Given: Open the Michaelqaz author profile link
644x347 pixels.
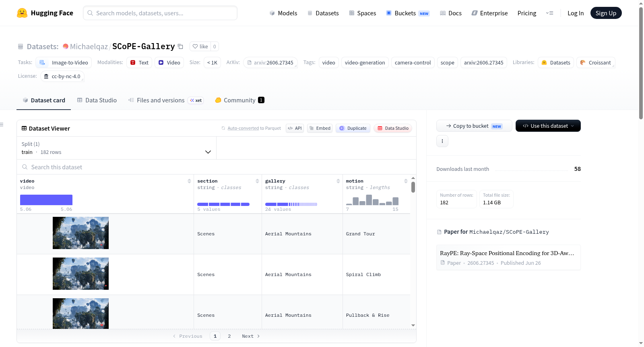Looking at the screenshot, I should pyautogui.click(x=89, y=46).
